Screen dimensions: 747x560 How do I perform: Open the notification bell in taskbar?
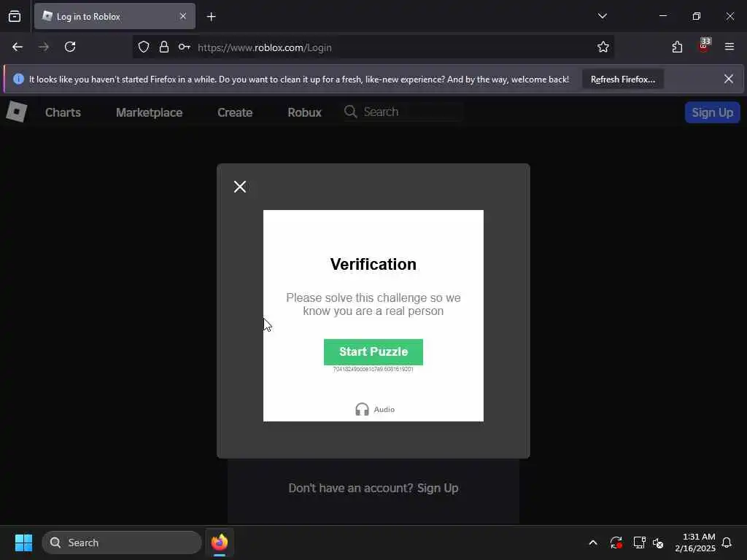(727, 542)
